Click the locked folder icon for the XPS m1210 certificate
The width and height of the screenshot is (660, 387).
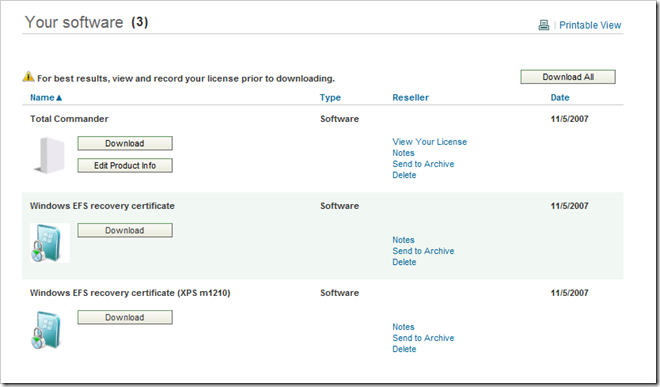[x=47, y=330]
